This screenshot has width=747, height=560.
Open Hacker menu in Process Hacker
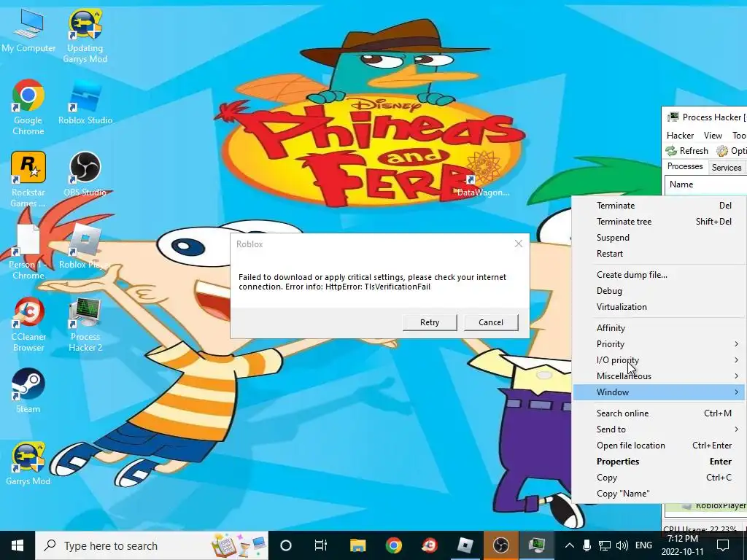(680, 135)
